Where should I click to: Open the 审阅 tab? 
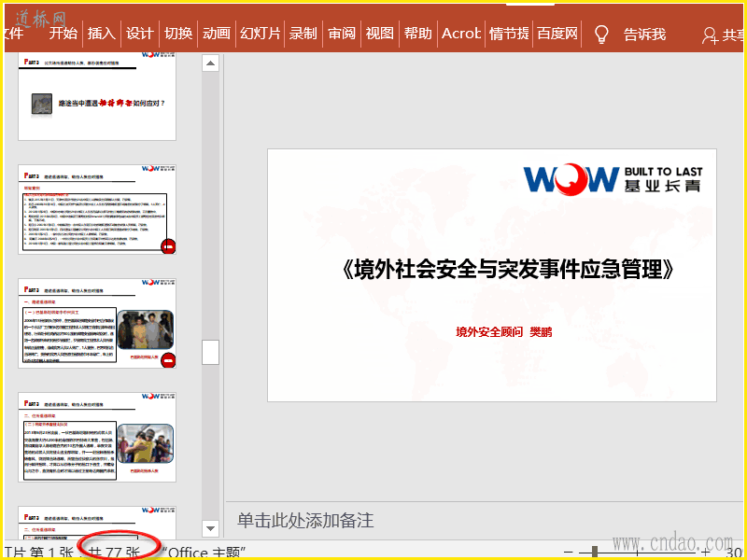coord(342,34)
